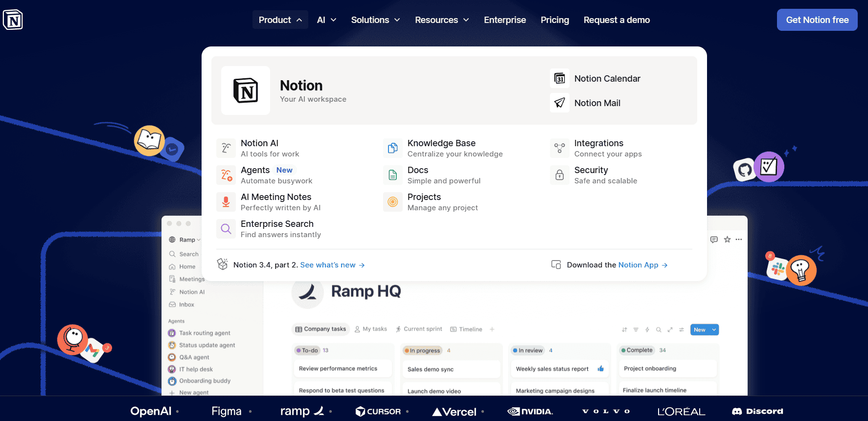Select Search in Ramp sidebar
The image size is (868, 421).
(x=184, y=254)
